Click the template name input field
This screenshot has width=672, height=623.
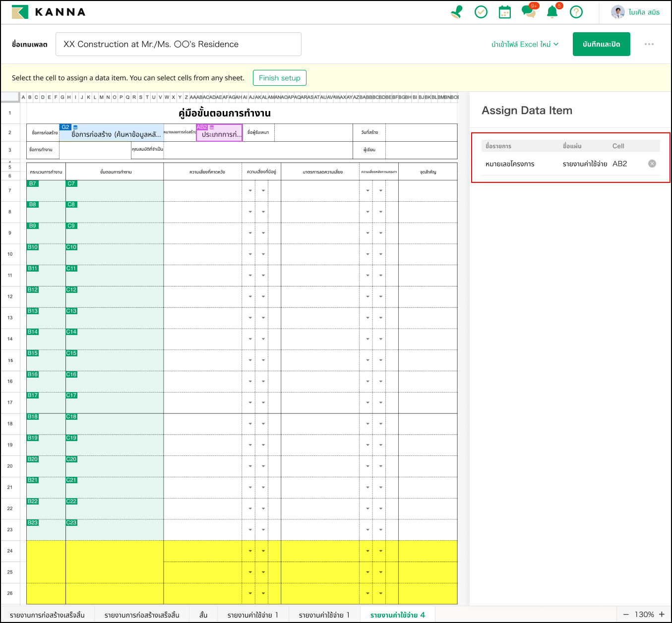click(179, 44)
